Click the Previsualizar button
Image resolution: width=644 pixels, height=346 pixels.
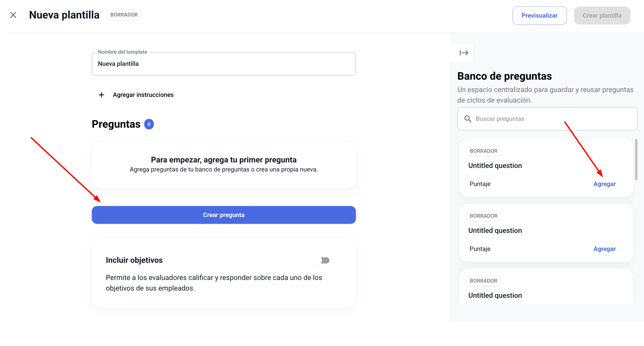539,15
